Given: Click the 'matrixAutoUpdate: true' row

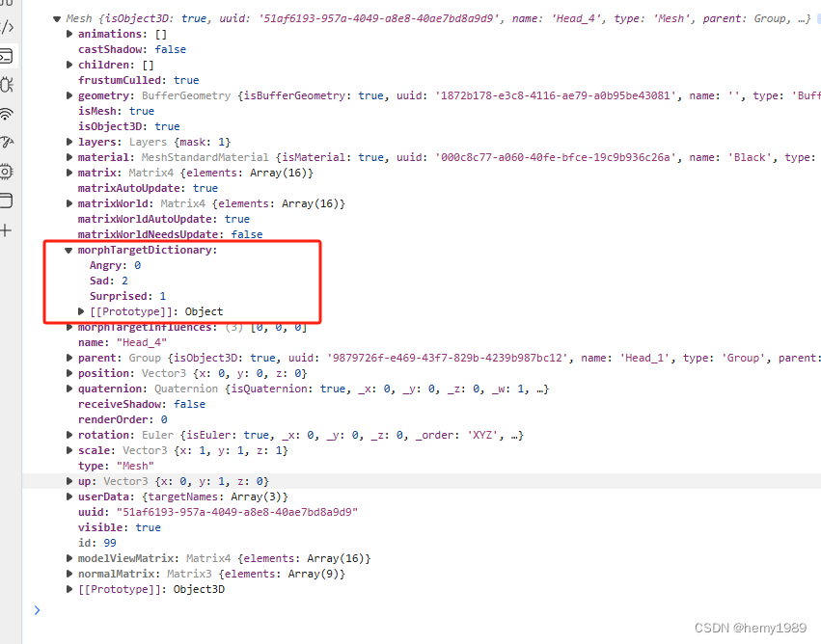Looking at the screenshot, I should [x=148, y=188].
